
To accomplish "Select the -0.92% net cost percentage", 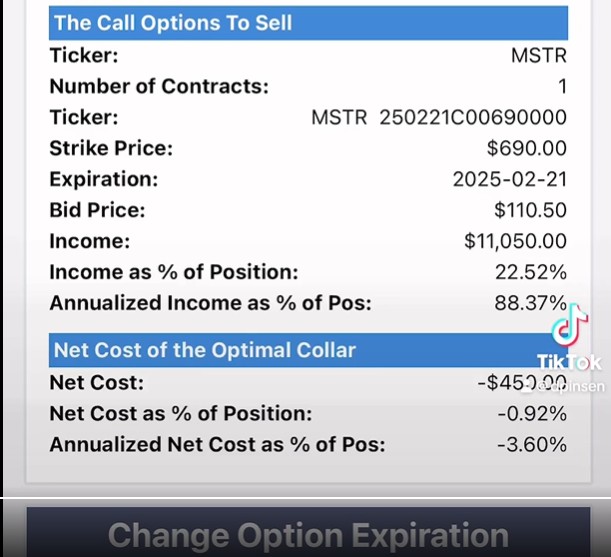I will [530, 414].
